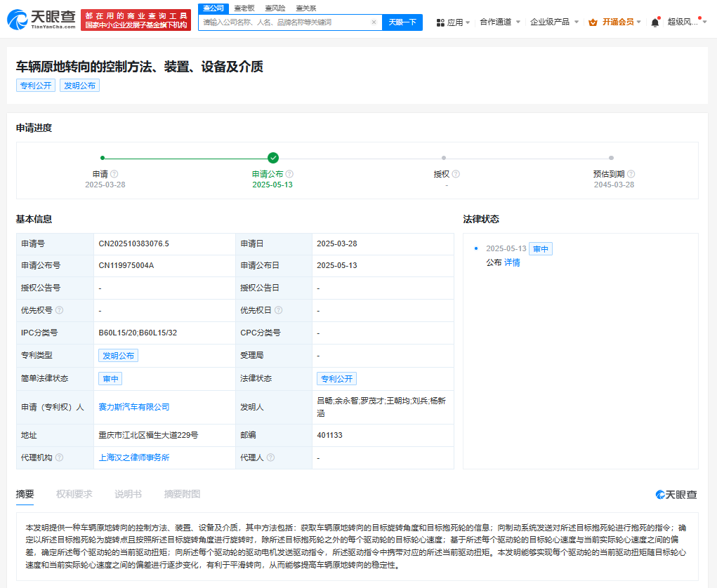Click the question mark beside 优先权号

[x=59, y=310]
